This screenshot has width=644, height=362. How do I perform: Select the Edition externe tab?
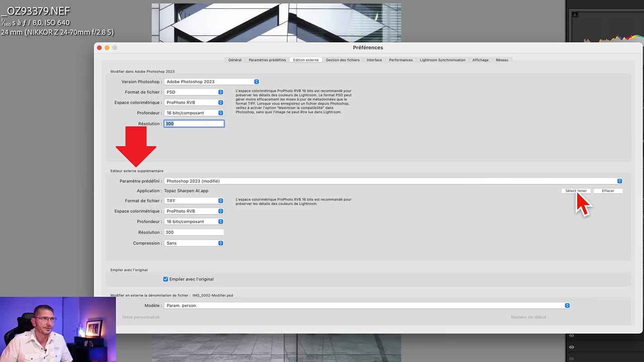tap(306, 60)
